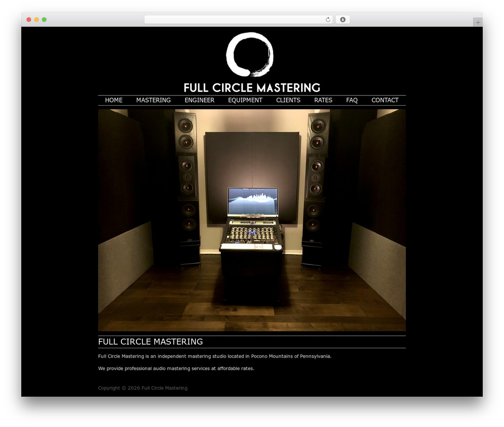Go to the HOME page
The image size is (504, 427).
pyautogui.click(x=114, y=100)
